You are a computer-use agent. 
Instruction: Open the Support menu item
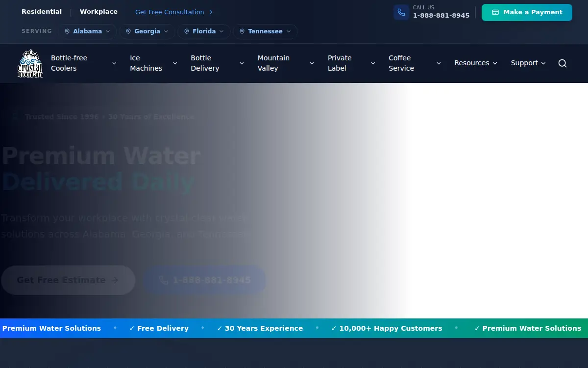point(528,63)
